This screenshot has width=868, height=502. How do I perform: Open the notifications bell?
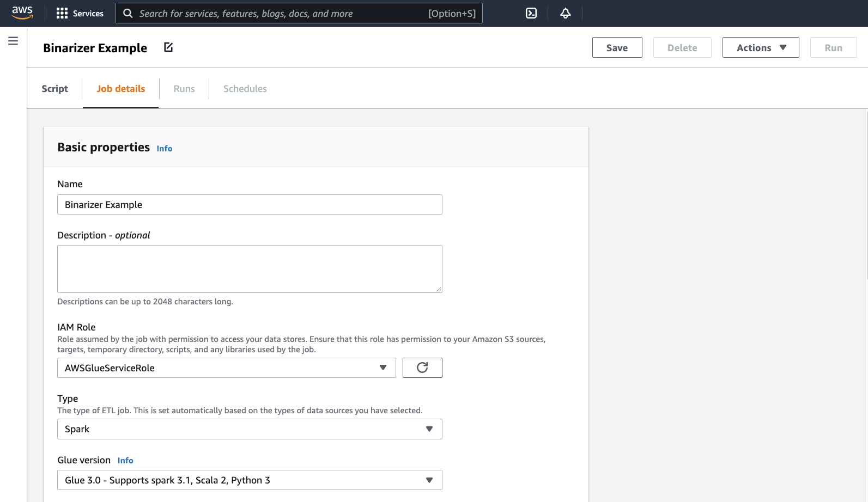click(x=565, y=14)
